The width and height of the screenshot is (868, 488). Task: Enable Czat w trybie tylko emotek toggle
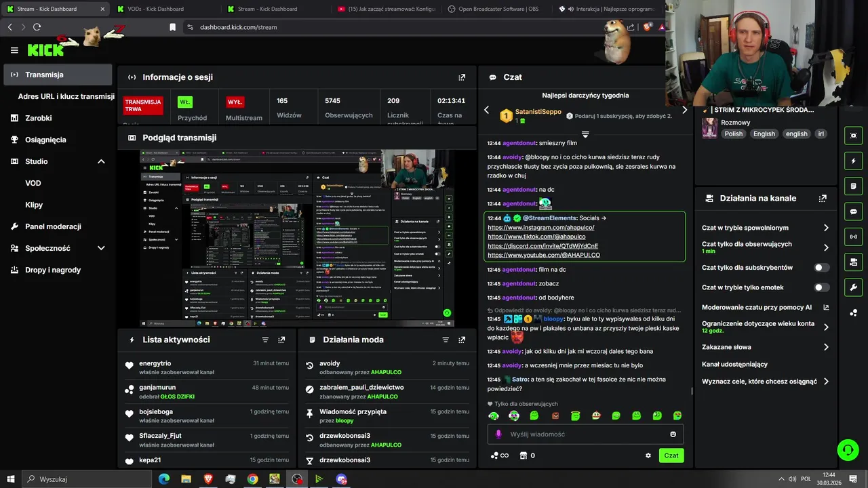[x=821, y=287]
